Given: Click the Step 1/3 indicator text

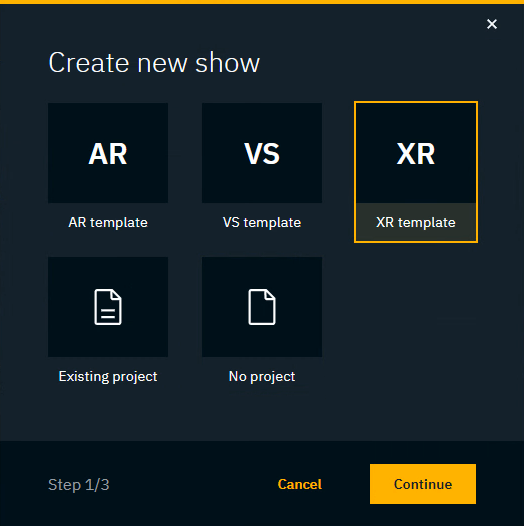Looking at the screenshot, I should (79, 485).
